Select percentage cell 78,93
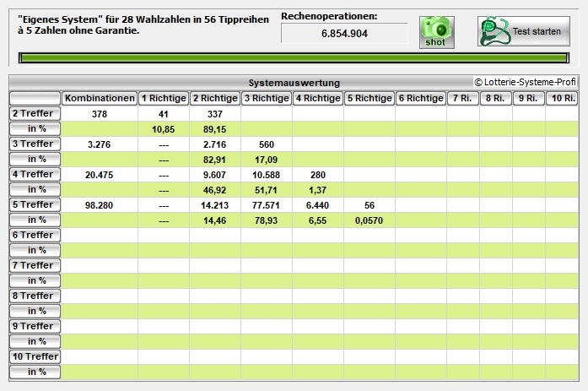This screenshot has height=391, width=588. tap(267, 220)
